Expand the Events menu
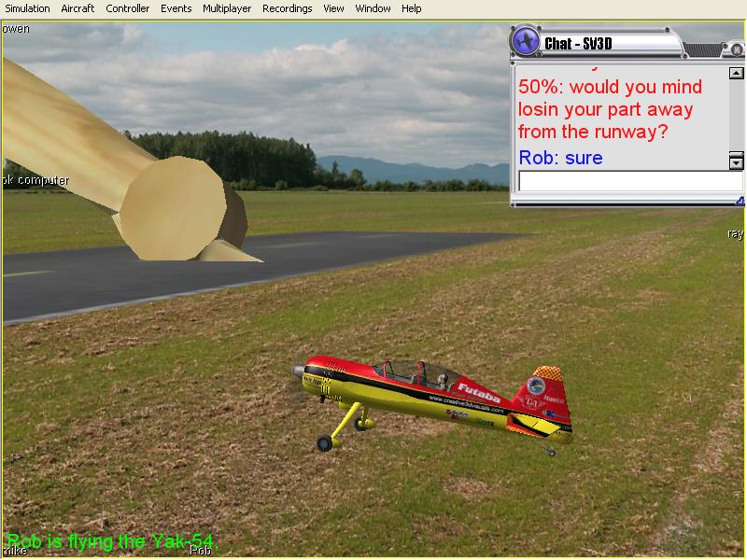Image resolution: width=747 pixels, height=560 pixels. (176, 8)
